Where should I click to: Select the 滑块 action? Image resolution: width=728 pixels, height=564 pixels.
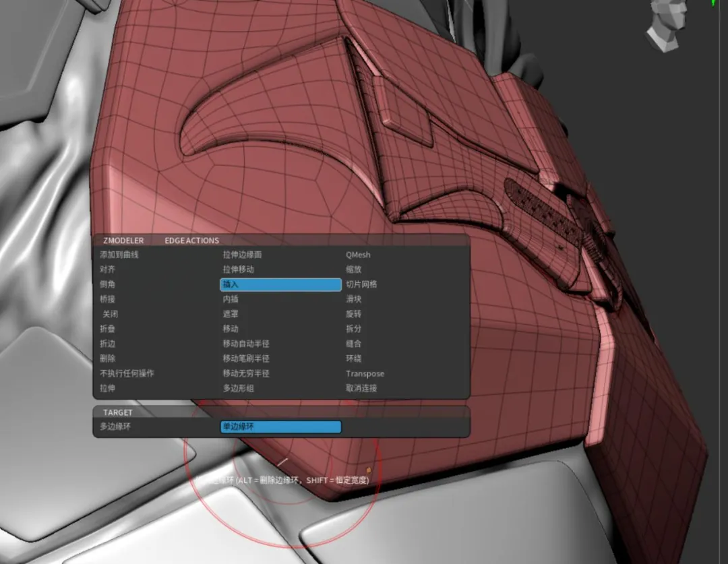(x=353, y=299)
